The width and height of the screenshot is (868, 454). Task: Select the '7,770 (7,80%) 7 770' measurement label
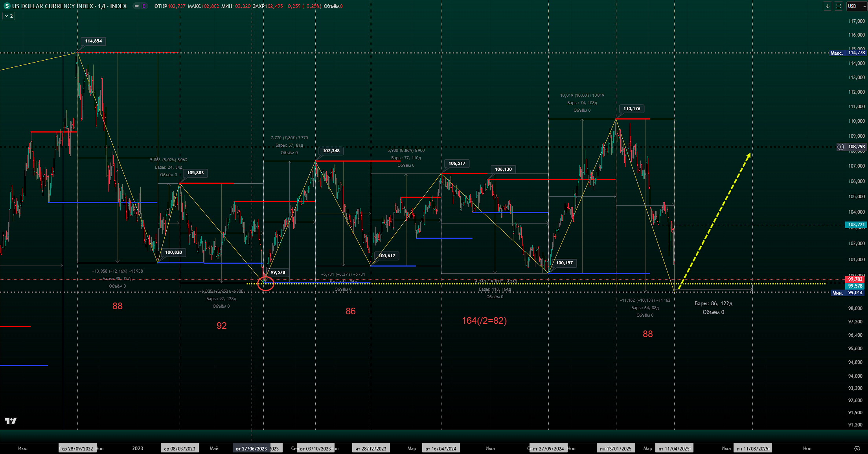click(x=289, y=138)
